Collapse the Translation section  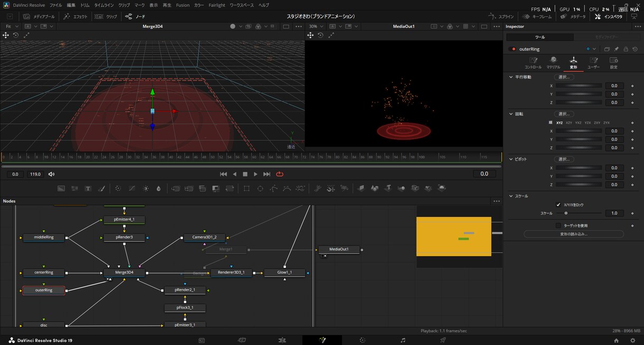(511, 77)
